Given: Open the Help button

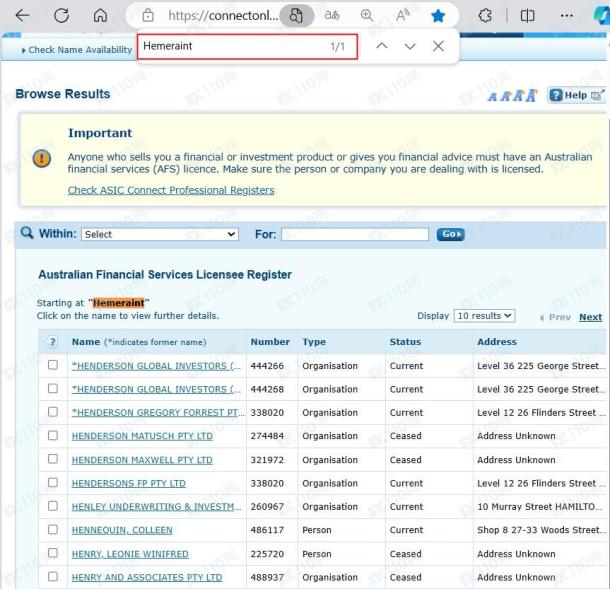Looking at the screenshot, I should click(576, 95).
